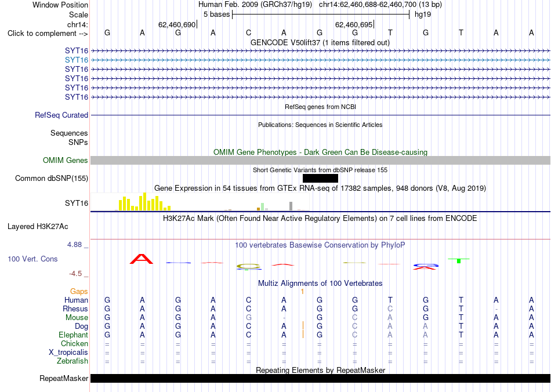Click the 4.88 upper scale value
Viewport: 551px width, 392px height.
point(74,245)
